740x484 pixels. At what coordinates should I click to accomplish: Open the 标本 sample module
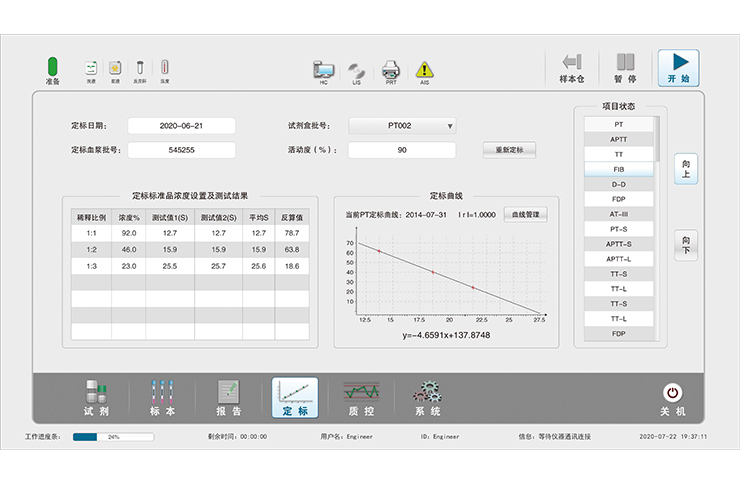[x=162, y=398]
